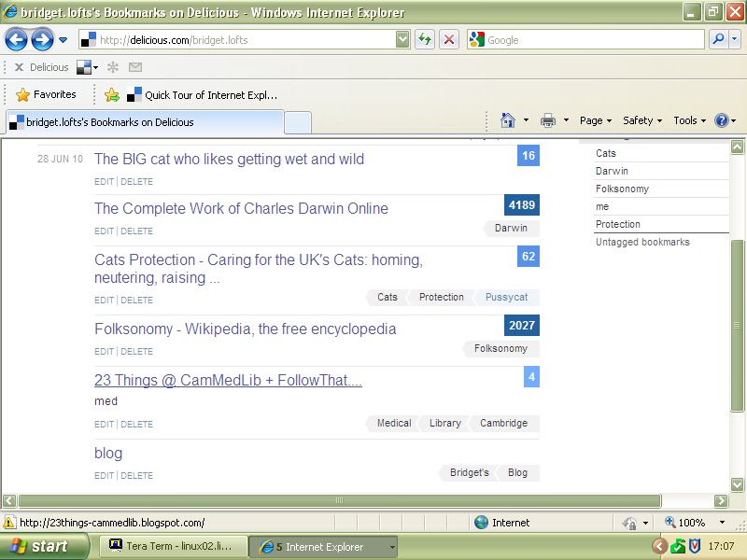The width and height of the screenshot is (747, 560).
Task: Close the Delicious toolbar with the X
Action: [19, 67]
